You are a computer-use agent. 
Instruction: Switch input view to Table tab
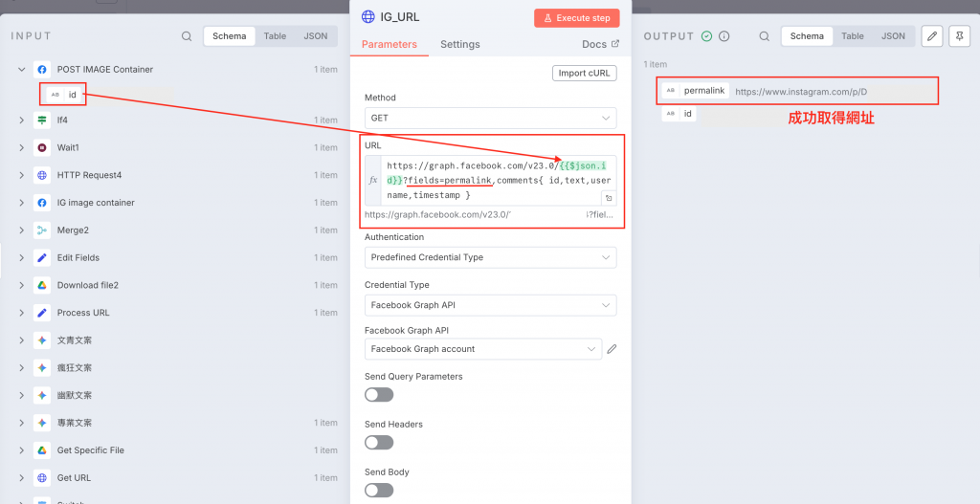tap(275, 36)
